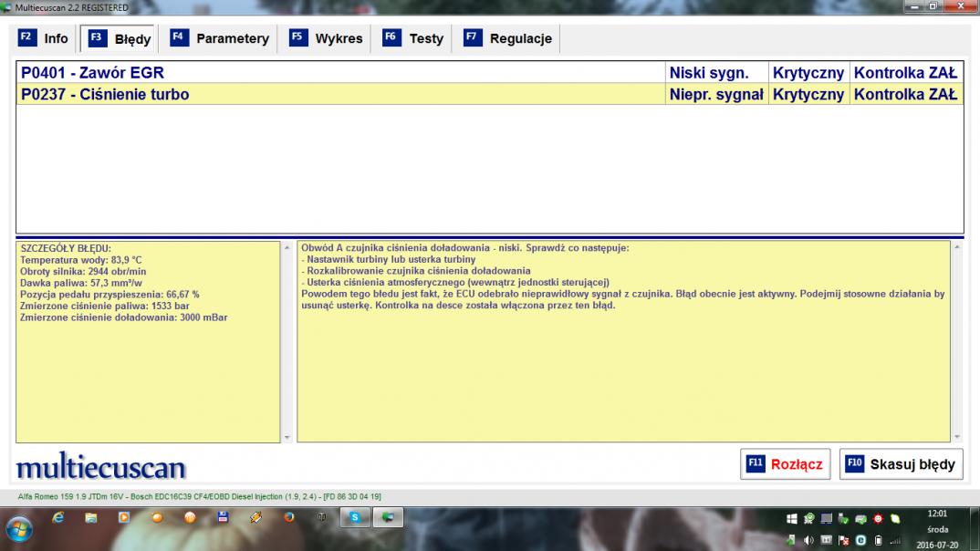
Task: Click 'Temperatura wody: 83,9 °C' line
Action: (81, 260)
